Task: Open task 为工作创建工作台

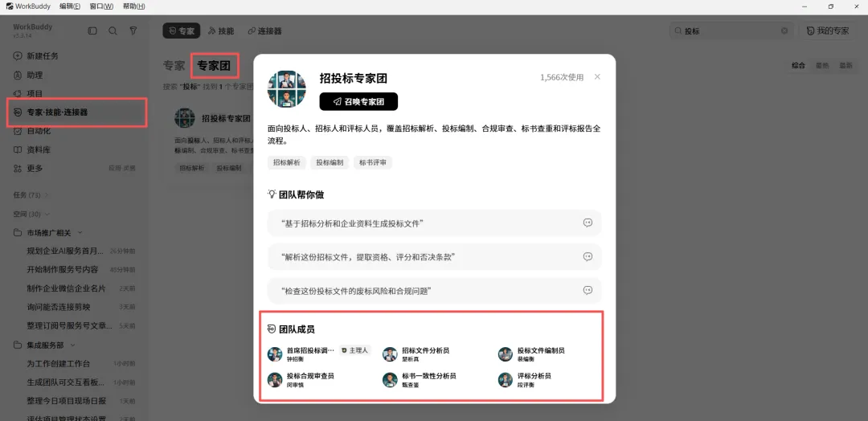Action: pyautogui.click(x=58, y=363)
